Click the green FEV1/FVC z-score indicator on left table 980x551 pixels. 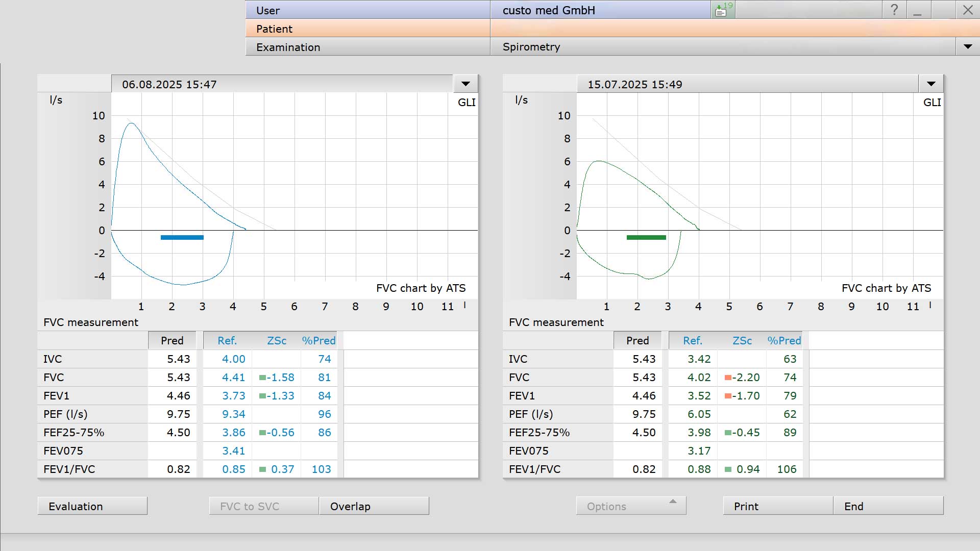pyautogui.click(x=262, y=469)
